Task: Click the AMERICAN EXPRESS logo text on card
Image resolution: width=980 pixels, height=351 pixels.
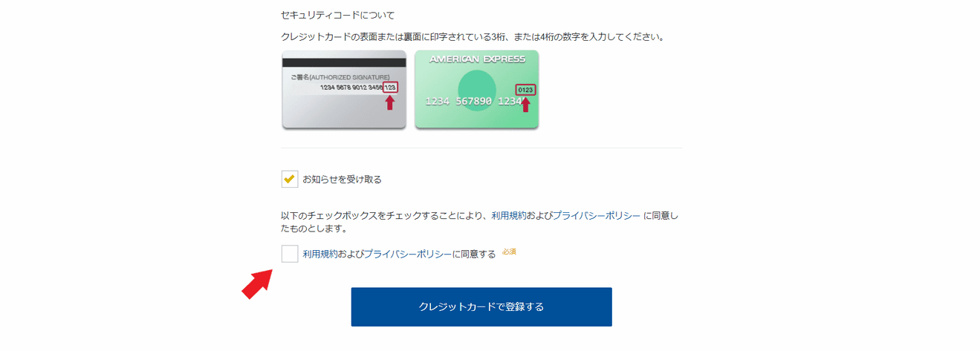Action: click(x=477, y=59)
